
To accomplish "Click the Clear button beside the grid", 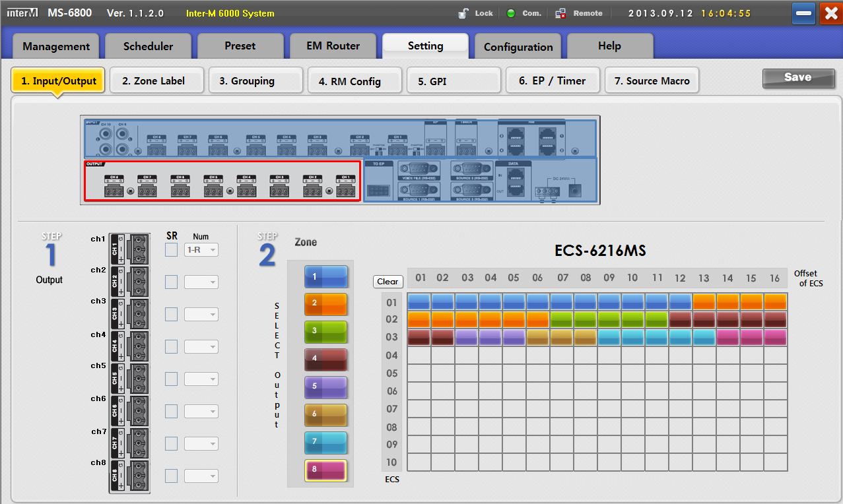I will coord(388,282).
